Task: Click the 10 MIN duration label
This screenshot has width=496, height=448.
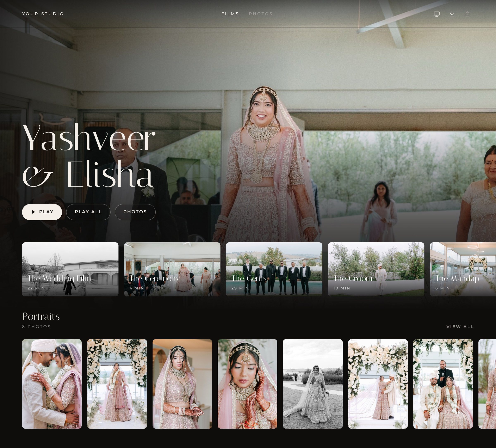Action: coord(342,288)
